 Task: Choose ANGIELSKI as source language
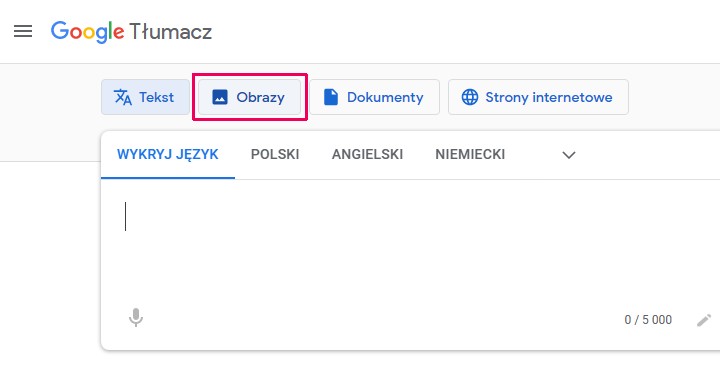[x=367, y=154]
